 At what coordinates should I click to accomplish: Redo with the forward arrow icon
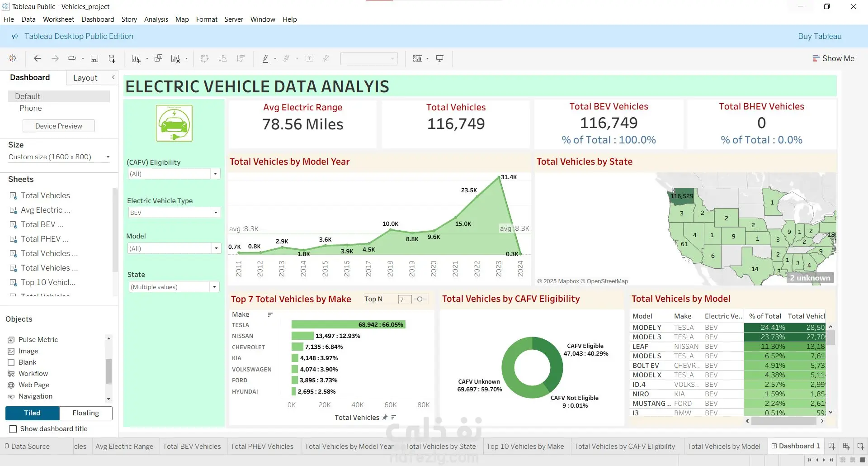point(55,58)
